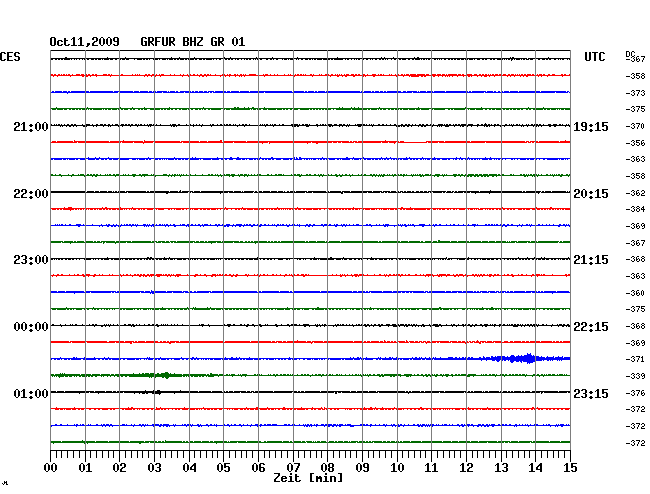This screenshot has height=494, width=650.
Task: Select the 01:00 local time label
Action: (31, 393)
